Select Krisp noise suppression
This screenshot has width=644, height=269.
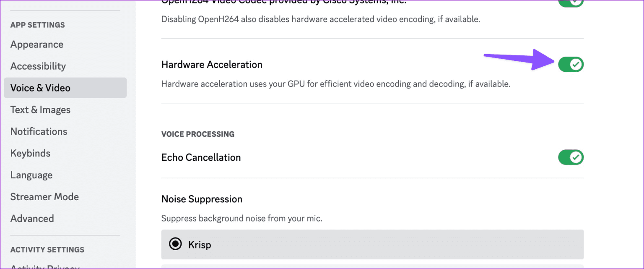[175, 244]
